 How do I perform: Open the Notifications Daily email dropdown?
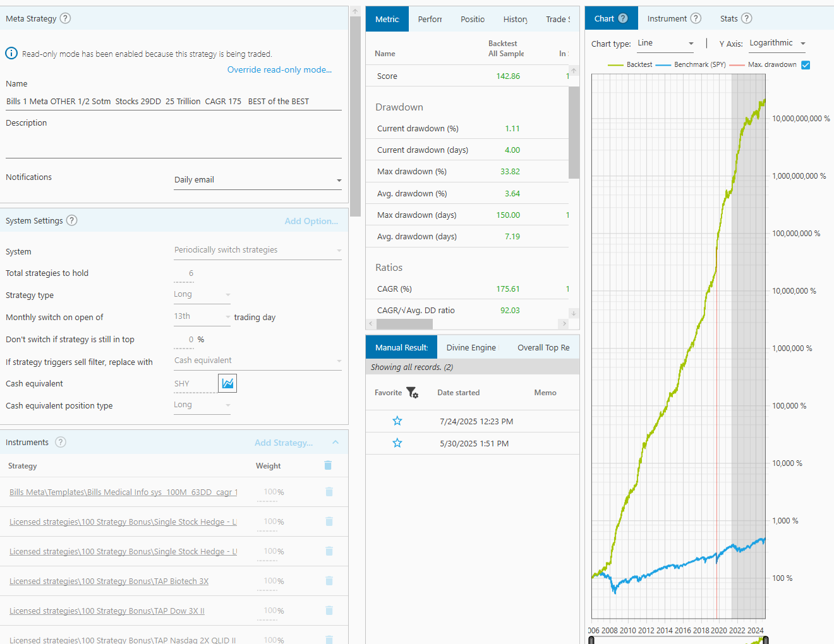point(258,180)
